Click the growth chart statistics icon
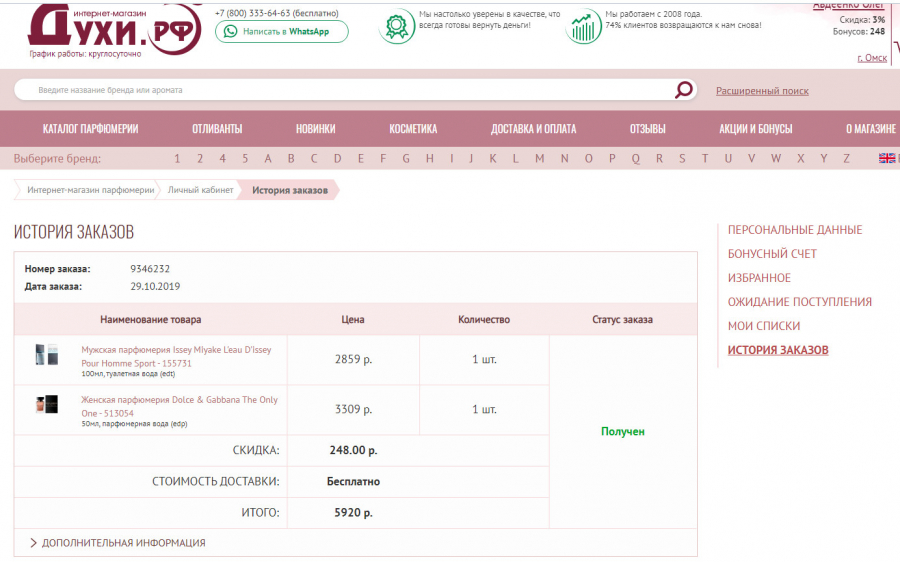The image size is (900, 562). point(583,27)
